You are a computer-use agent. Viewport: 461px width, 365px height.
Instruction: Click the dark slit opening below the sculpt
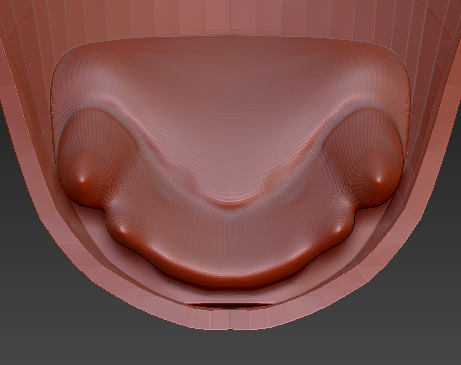231,305
